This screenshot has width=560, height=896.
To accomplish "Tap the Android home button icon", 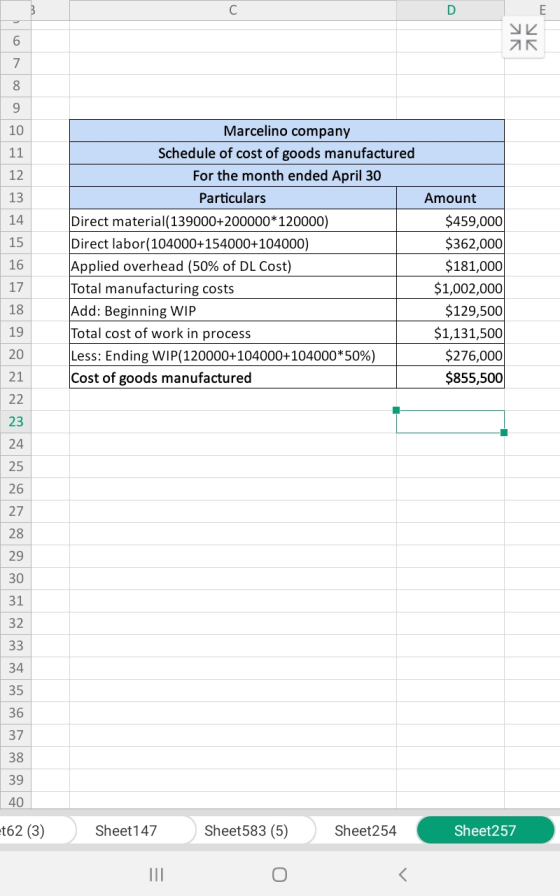I will pyautogui.click(x=279, y=874).
